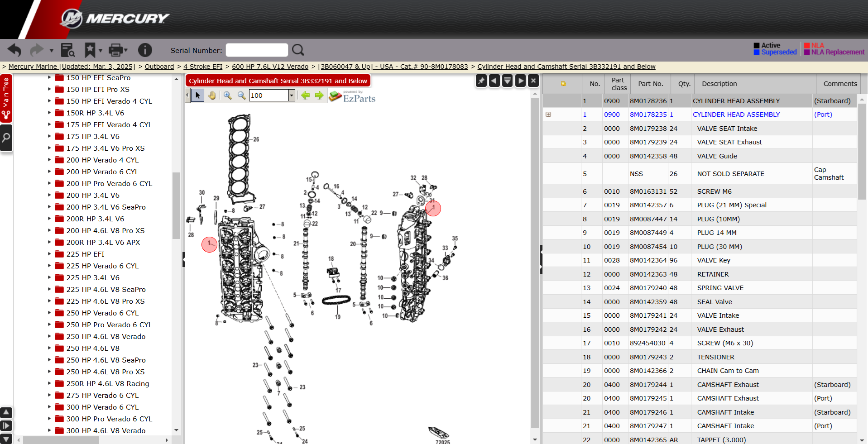Select the pointer tool in diagram toolbar
The height and width of the screenshot is (444, 868).
(197, 95)
